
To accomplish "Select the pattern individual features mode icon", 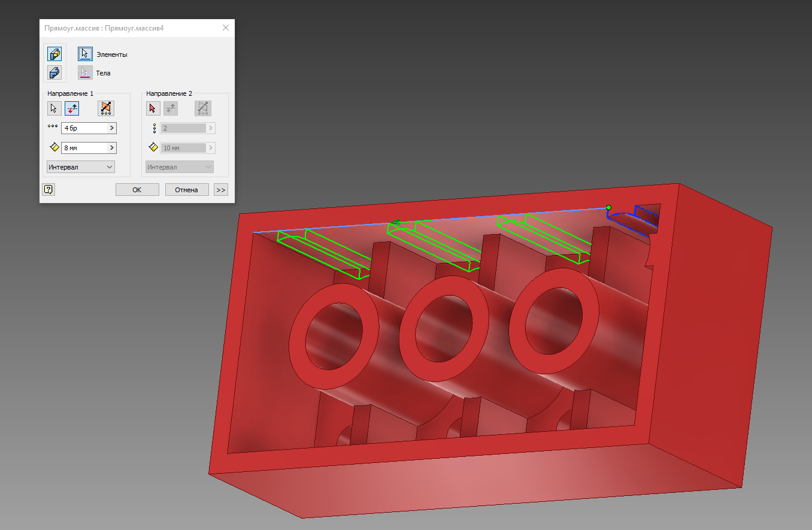I will point(54,54).
